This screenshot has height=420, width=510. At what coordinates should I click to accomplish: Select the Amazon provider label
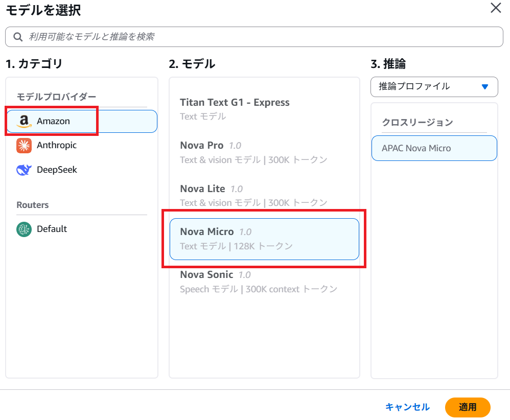pyautogui.click(x=53, y=121)
